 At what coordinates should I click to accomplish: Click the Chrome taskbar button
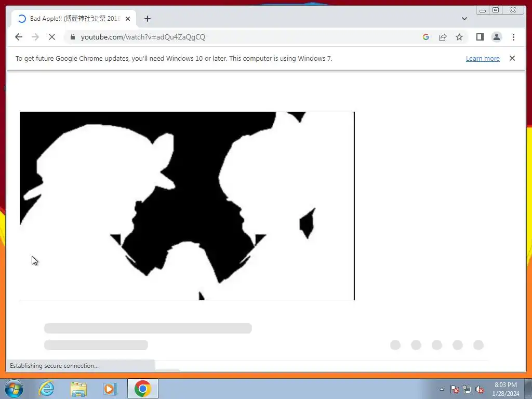click(143, 389)
